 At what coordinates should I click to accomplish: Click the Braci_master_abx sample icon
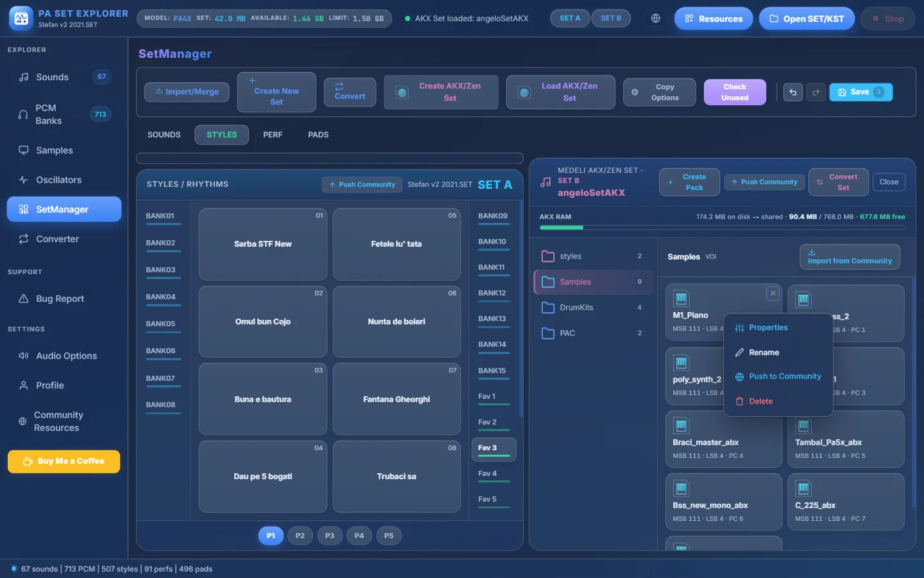click(681, 426)
